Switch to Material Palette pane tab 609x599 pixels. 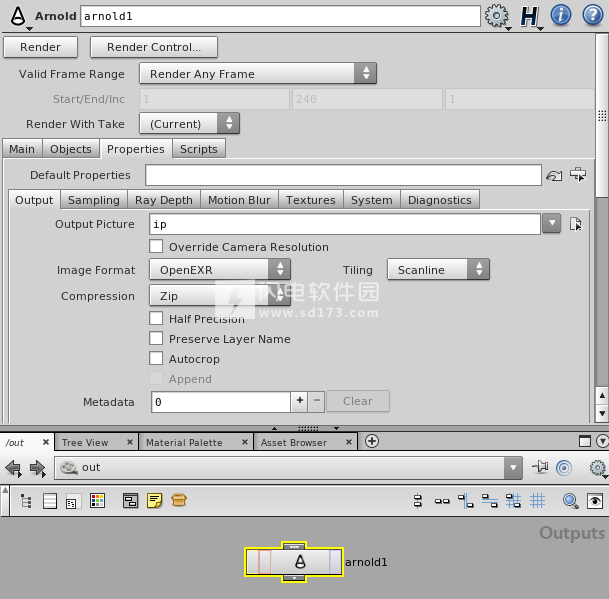(x=184, y=442)
